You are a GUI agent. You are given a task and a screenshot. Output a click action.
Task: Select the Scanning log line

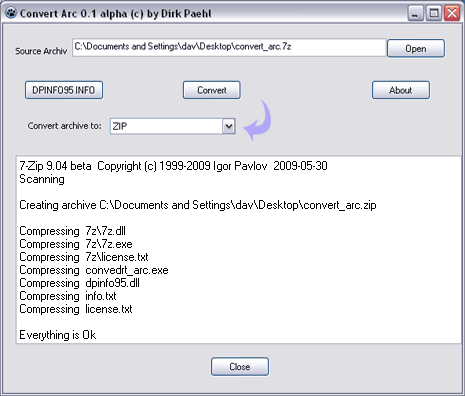tap(42, 179)
